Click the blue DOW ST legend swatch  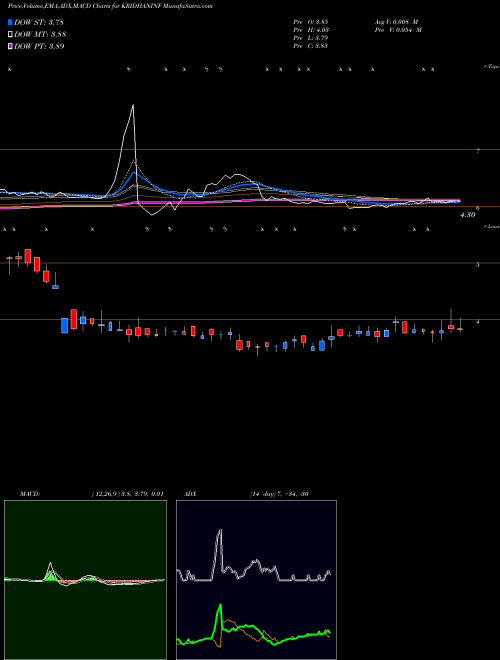click(11, 22)
